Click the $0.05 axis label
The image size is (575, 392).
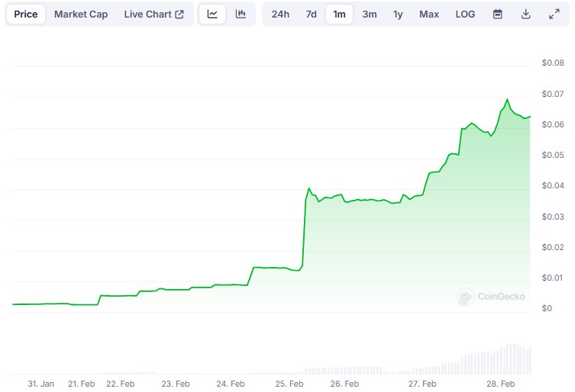tap(553, 155)
